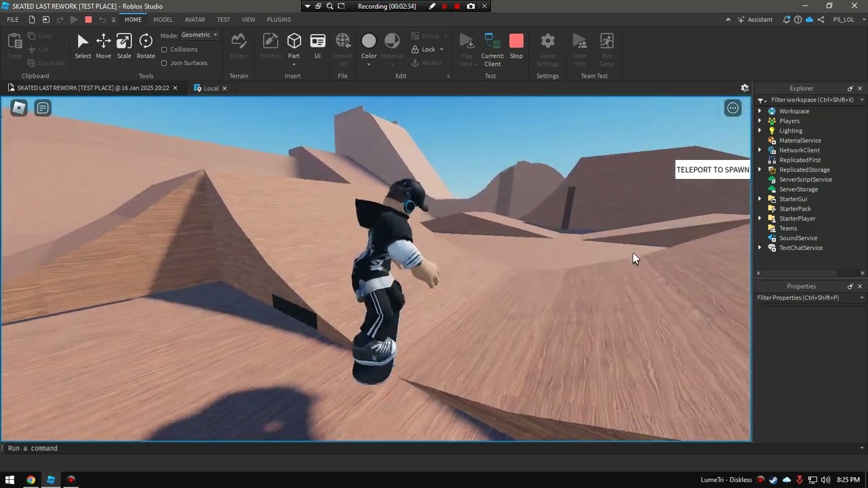Take a screenshot with recorder camera icon
This screenshot has width=868, height=488.
471,6
